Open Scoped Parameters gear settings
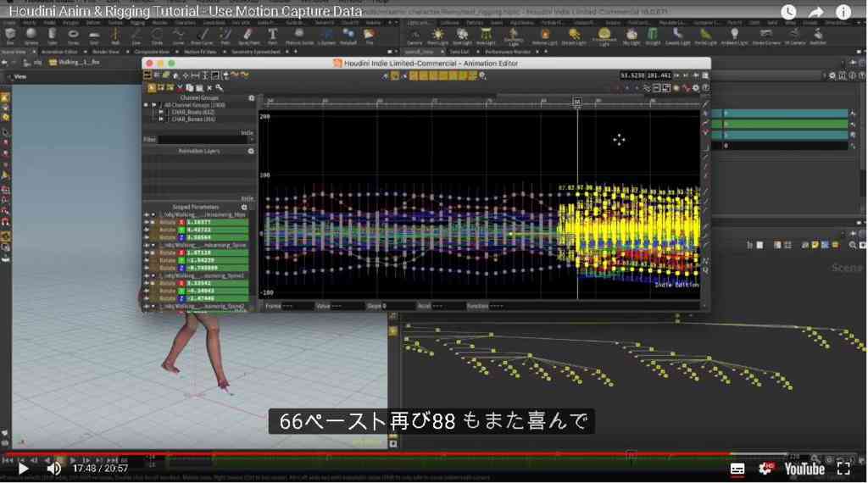The height and width of the screenshot is (483, 868). pos(244,207)
